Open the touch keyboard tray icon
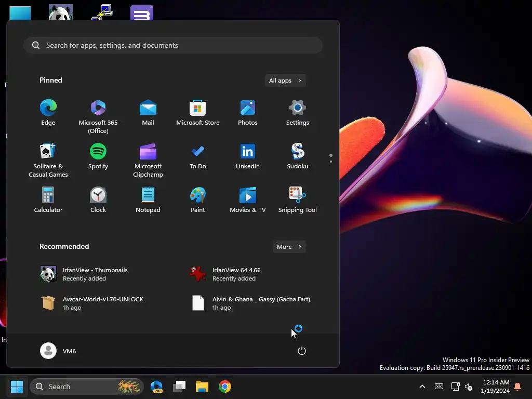 (438, 387)
